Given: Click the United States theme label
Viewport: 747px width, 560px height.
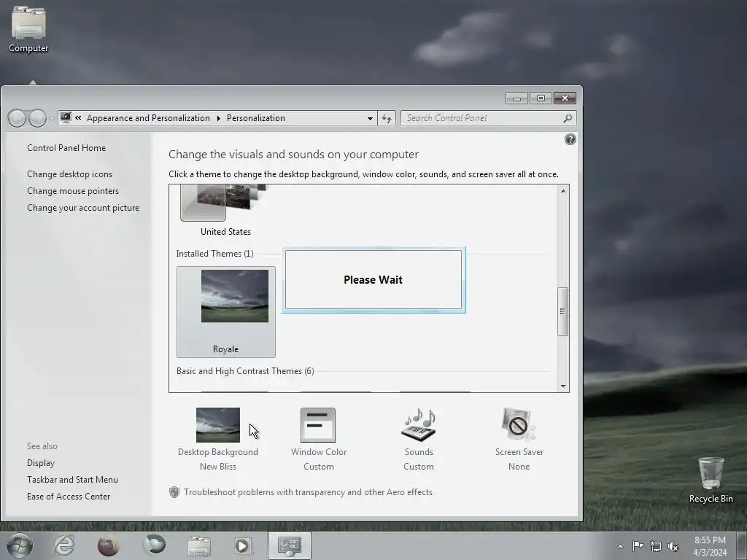Looking at the screenshot, I should click(225, 232).
